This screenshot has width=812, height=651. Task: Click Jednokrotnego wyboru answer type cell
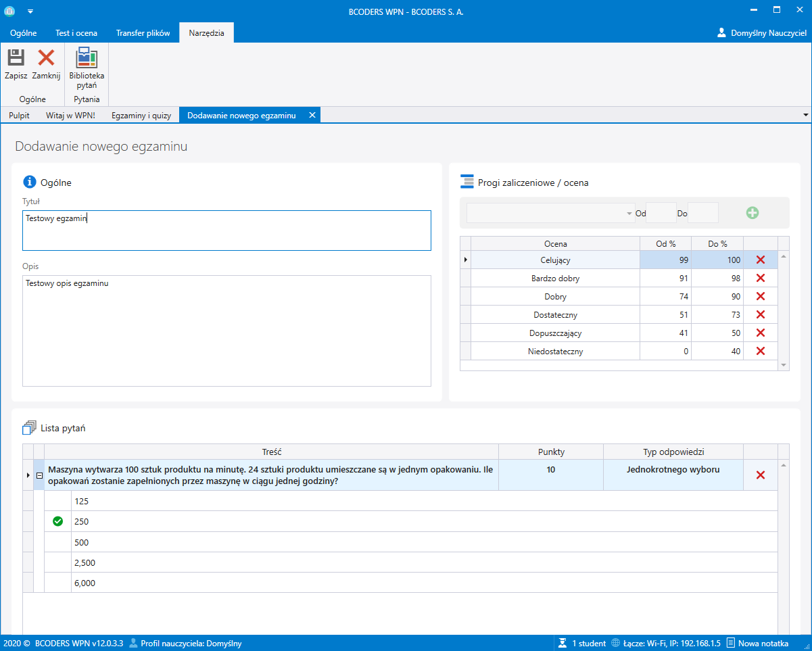(673, 475)
